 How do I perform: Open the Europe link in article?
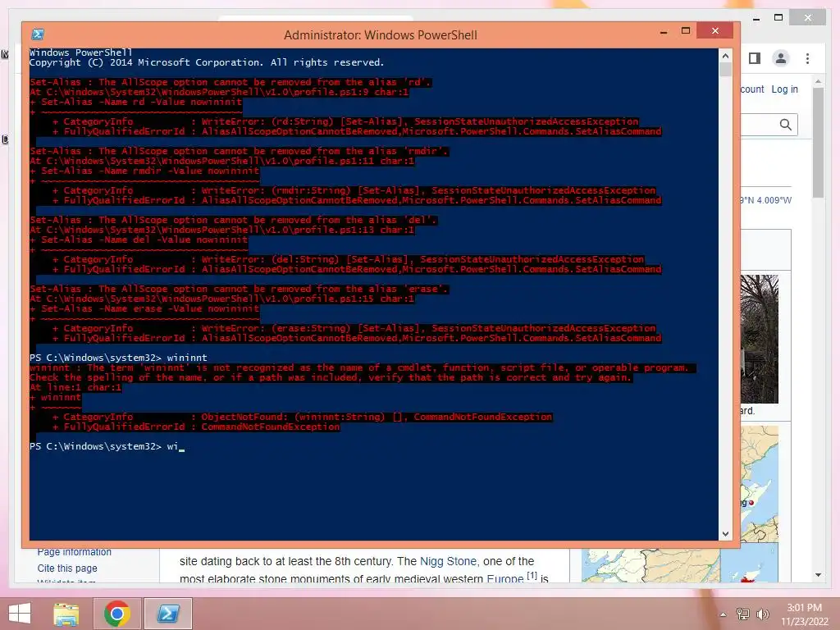coord(505,578)
